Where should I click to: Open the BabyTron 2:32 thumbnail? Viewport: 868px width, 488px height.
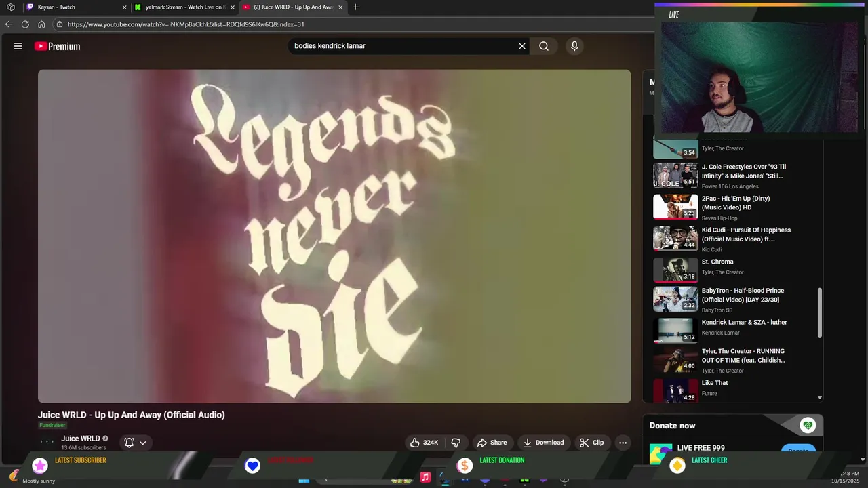[675, 299]
